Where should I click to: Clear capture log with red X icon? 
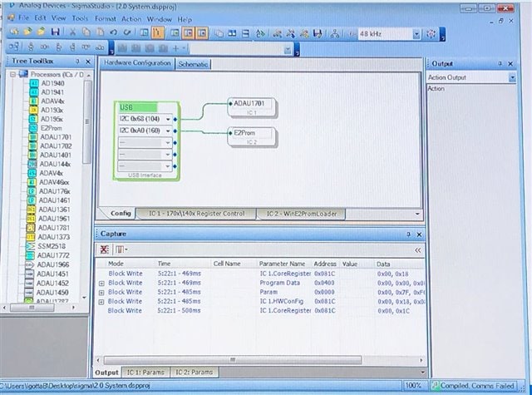(104, 249)
